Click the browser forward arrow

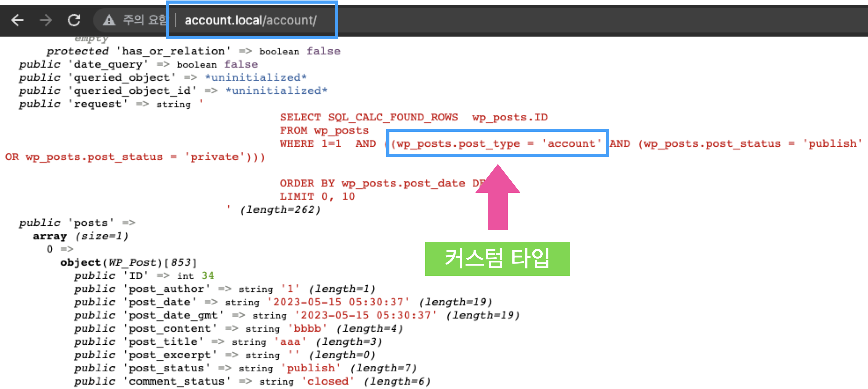[x=46, y=20]
